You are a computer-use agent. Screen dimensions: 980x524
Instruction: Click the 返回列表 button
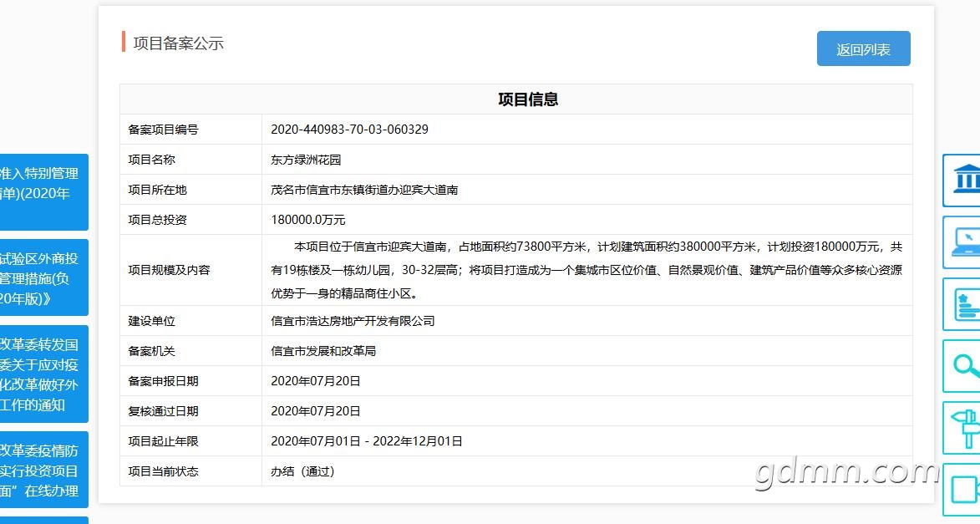(863, 48)
